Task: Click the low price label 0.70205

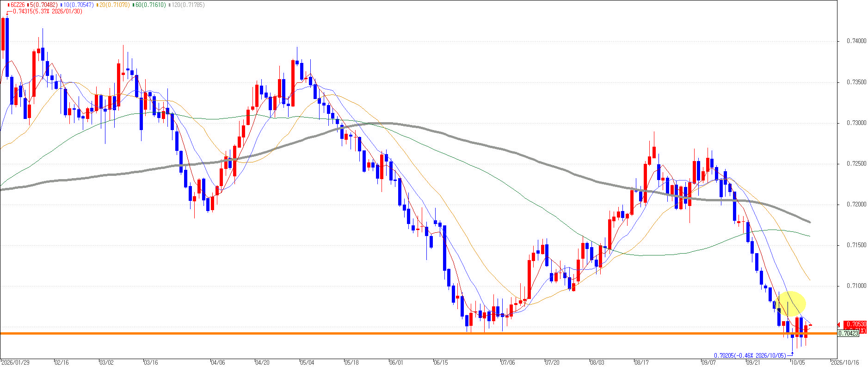Action: (x=750, y=355)
